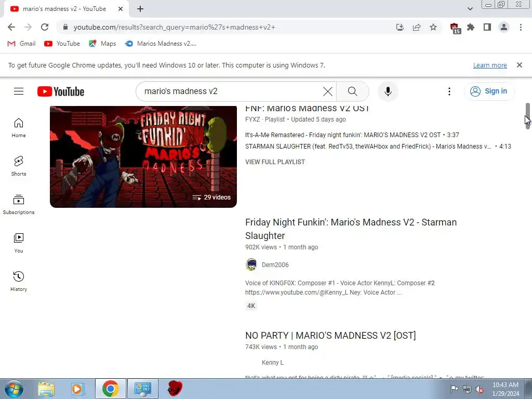Screen dimensions: 532x399
Task: Open the Action Center flag icon
Action: coord(454,389)
